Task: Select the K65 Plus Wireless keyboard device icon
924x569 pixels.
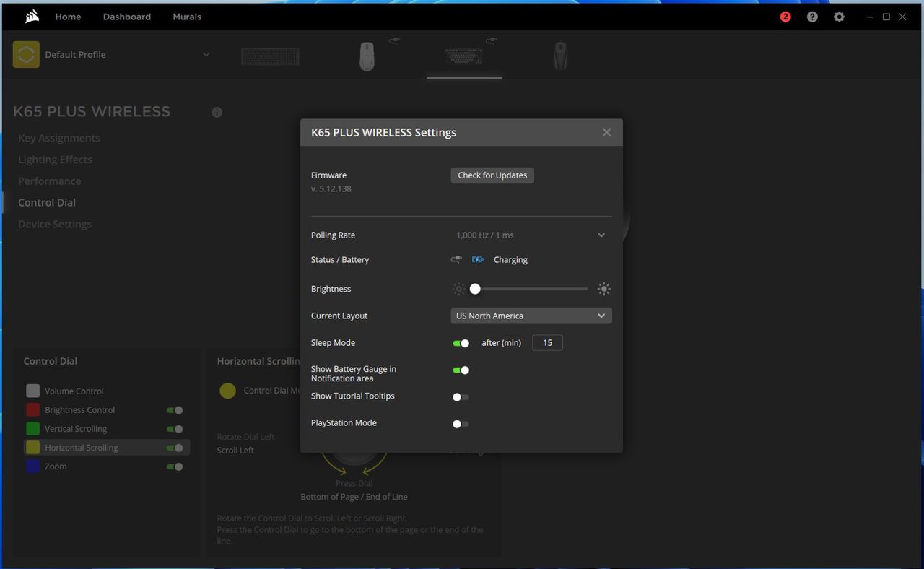Action: click(464, 56)
